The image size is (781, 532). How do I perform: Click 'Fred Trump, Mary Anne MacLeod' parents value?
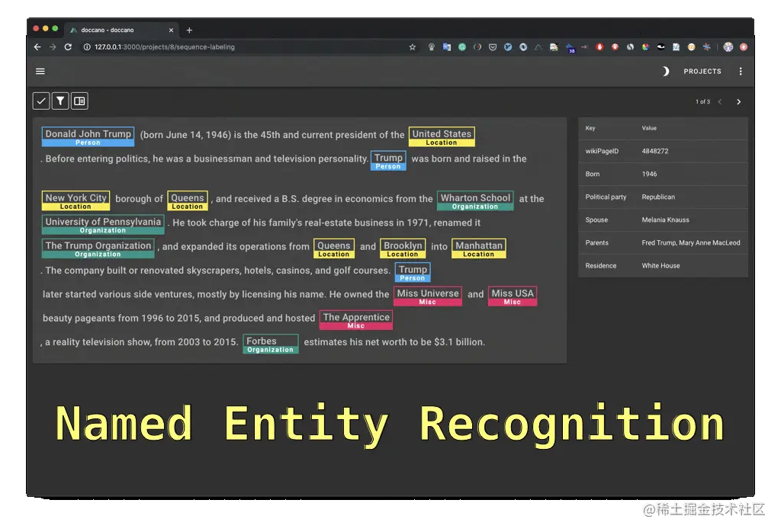click(x=691, y=242)
